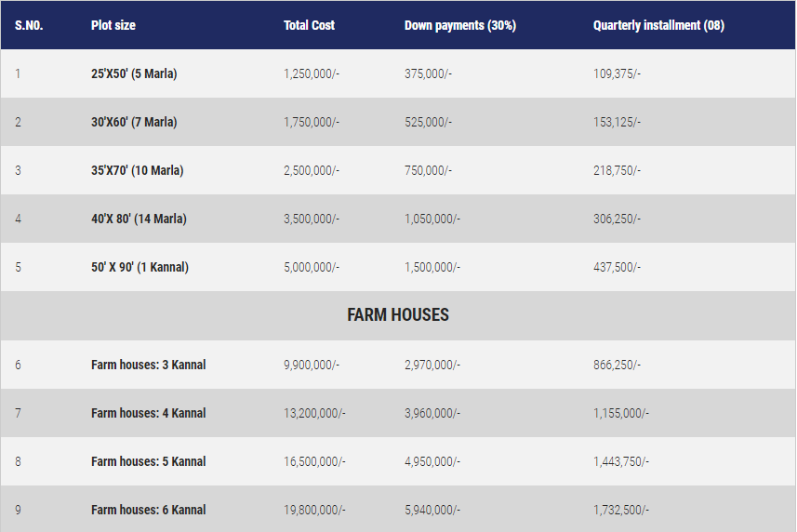Click the FARM HOUSES section heading
Screen dimensions: 797x532
click(x=398, y=315)
